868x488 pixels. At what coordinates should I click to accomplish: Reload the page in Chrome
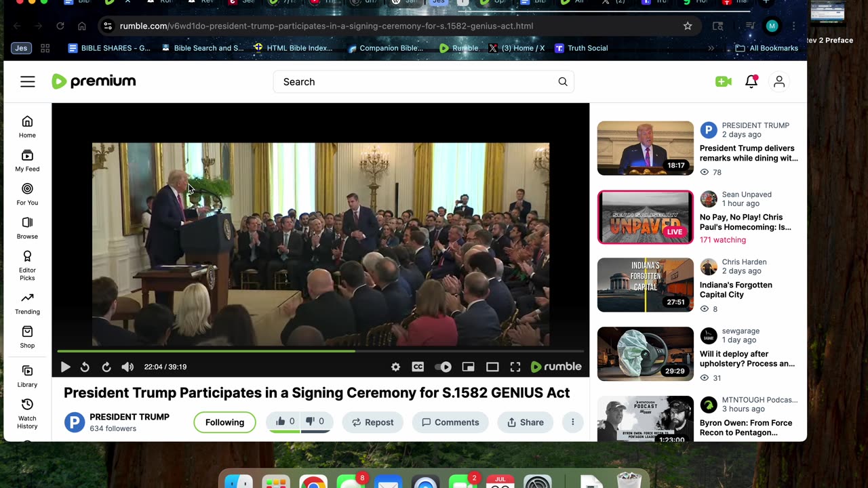(x=60, y=26)
